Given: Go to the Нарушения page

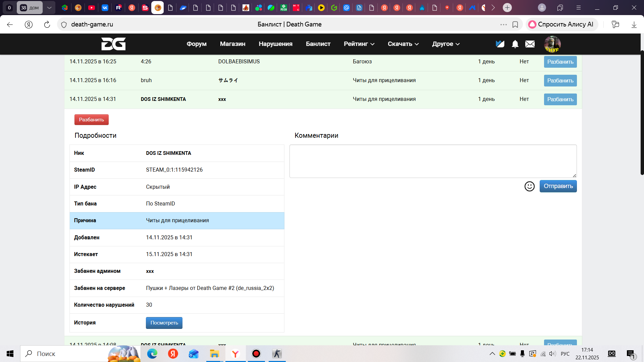Looking at the screenshot, I should (275, 44).
